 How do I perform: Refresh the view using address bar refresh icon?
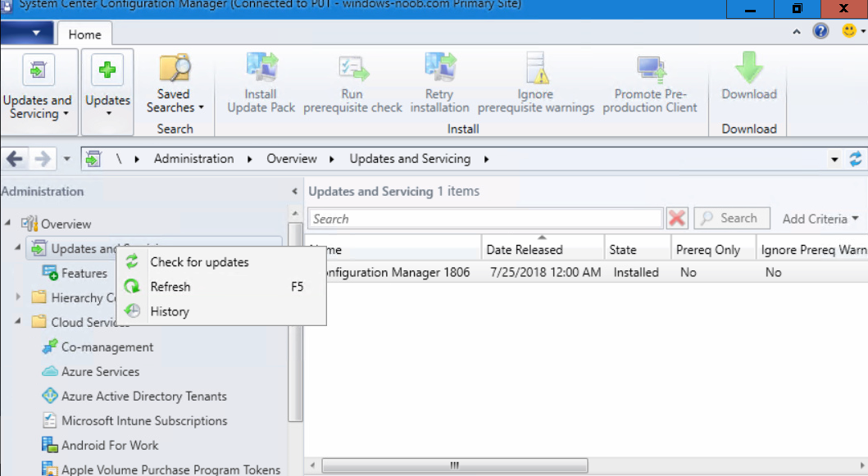[855, 160]
